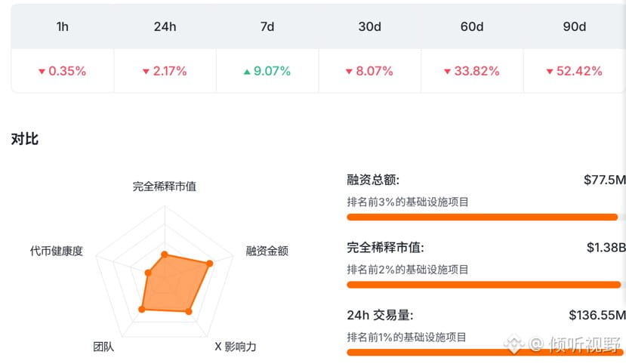Viewport: 626px width, 364px height.
Task: Select the X 影响力 radar chart data point
Action: coord(189,311)
